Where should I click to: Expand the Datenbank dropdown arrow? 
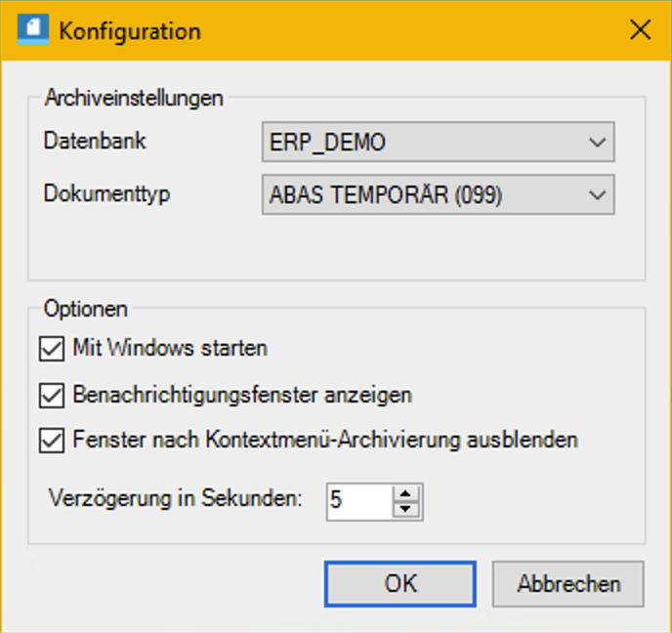598,143
